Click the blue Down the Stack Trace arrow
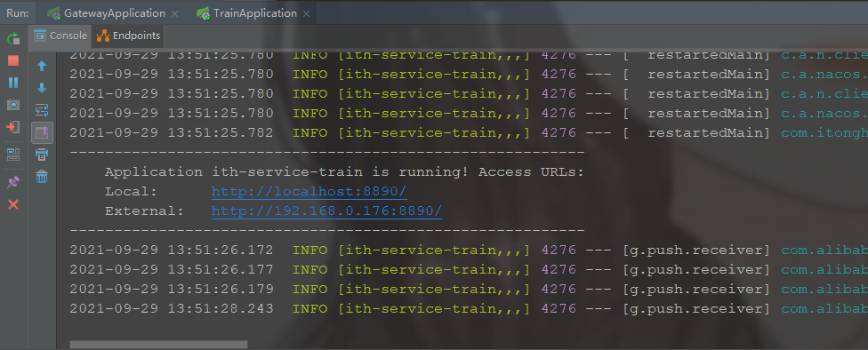 [42, 89]
